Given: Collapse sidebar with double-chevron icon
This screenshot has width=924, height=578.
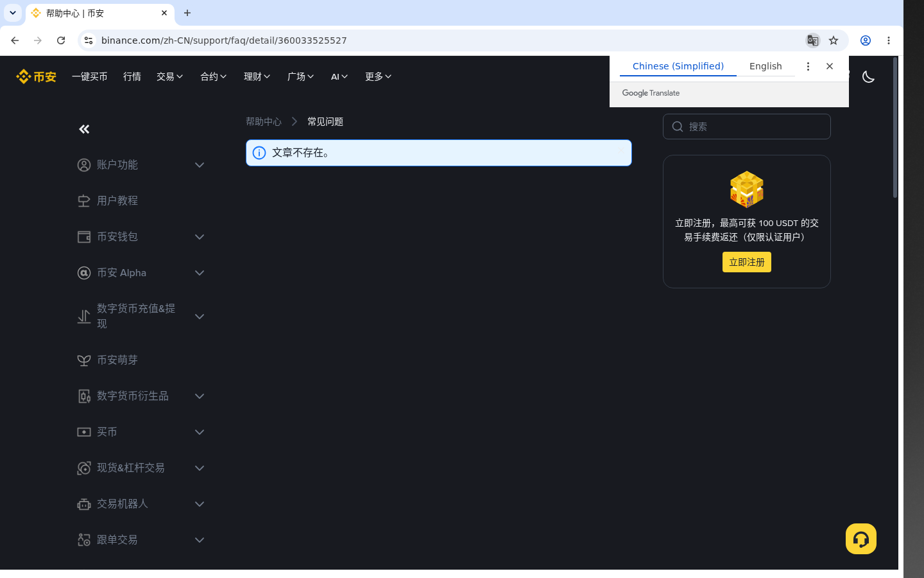Looking at the screenshot, I should pyautogui.click(x=84, y=129).
